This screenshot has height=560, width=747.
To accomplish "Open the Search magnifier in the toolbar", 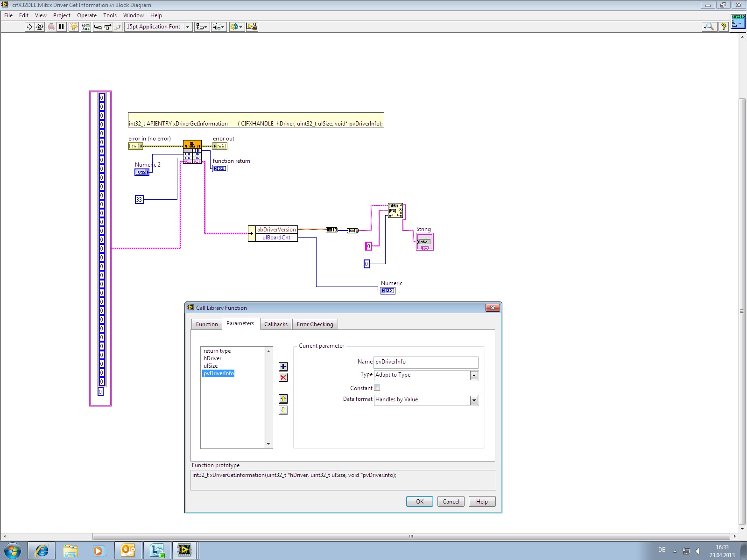I will (x=709, y=27).
